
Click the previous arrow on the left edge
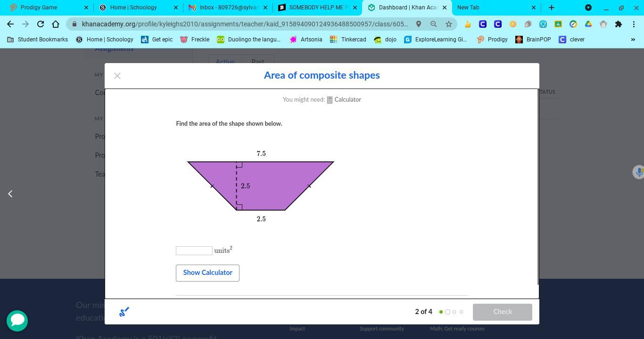[x=10, y=194]
